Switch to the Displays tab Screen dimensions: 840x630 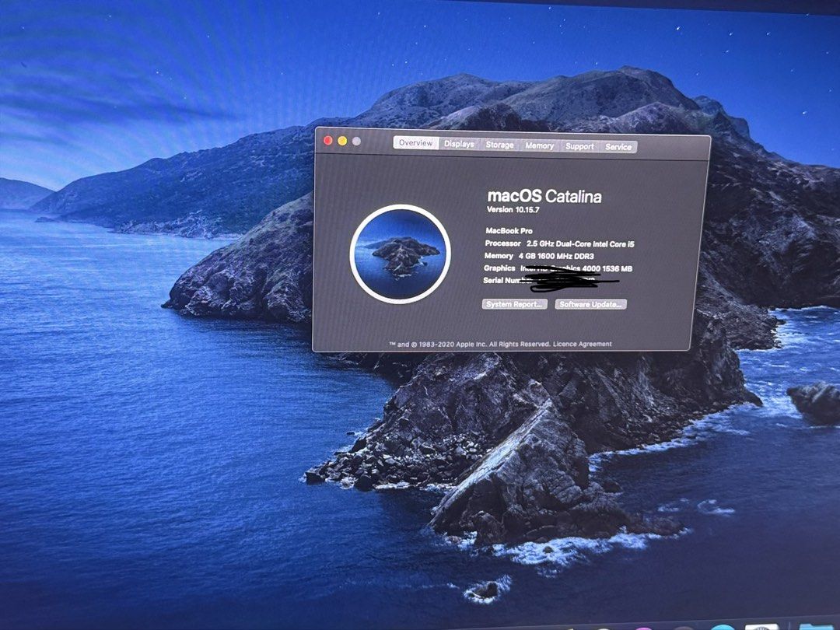pyautogui.click(x=459, y=144)
